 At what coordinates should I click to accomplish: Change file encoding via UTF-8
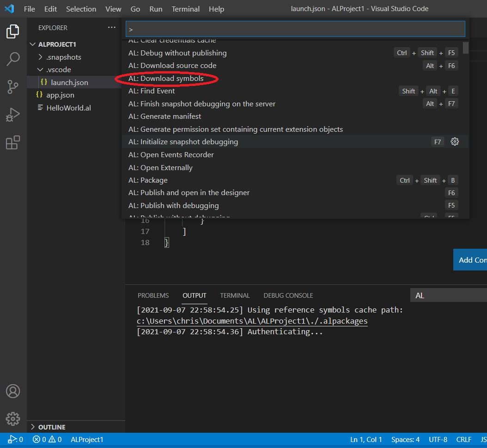[438, 440]
